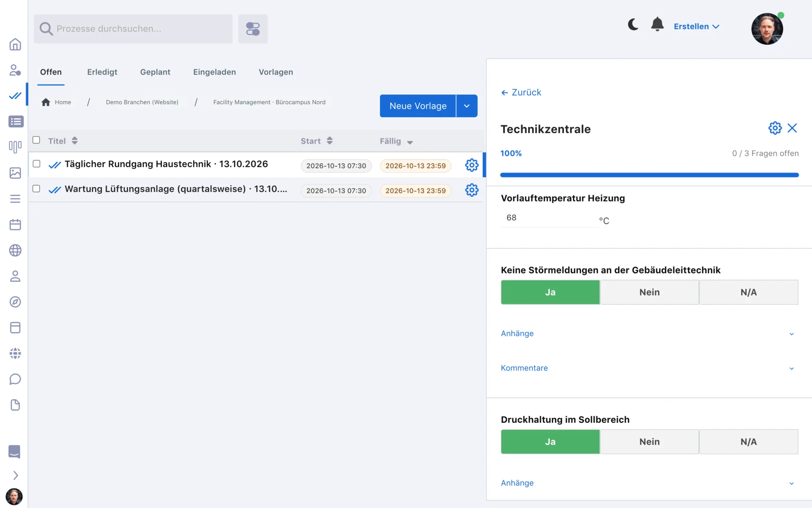This screenshot has width=812, height=508.
Task: Toggle dark mode moon icon
Action: 633,24
